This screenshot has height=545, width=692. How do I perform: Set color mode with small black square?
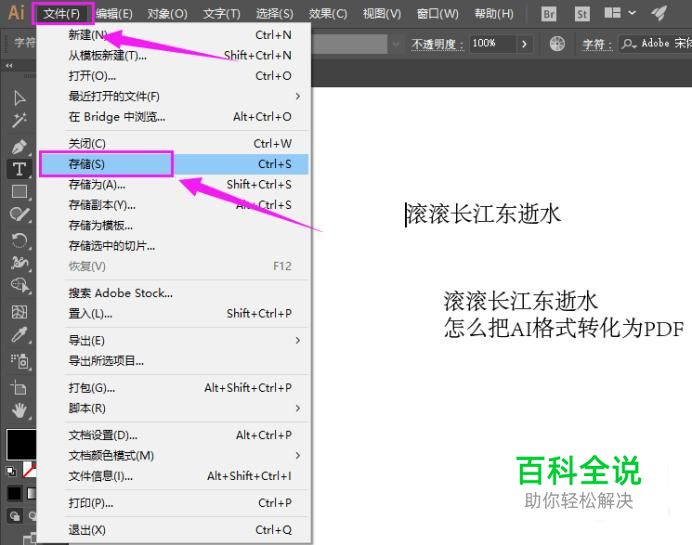14,493
